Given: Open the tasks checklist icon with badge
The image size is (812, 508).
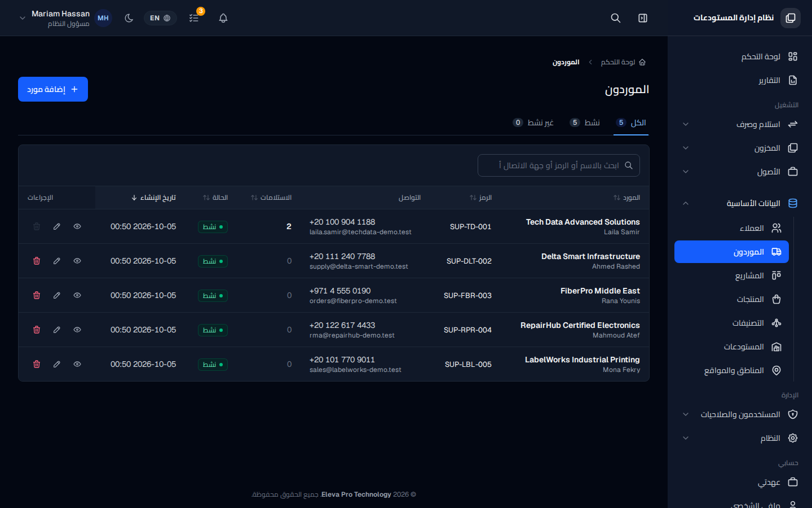Looking at the screenshot, I should (194, 18).
